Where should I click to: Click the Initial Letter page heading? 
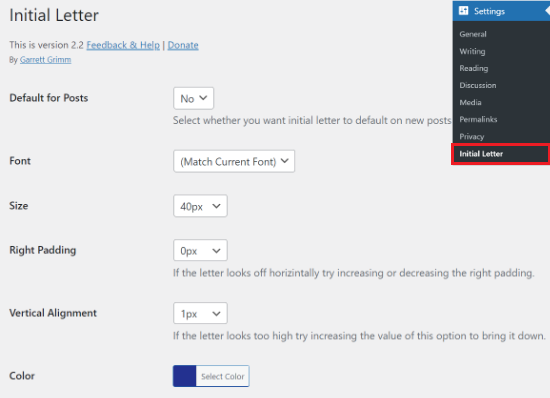54,15
